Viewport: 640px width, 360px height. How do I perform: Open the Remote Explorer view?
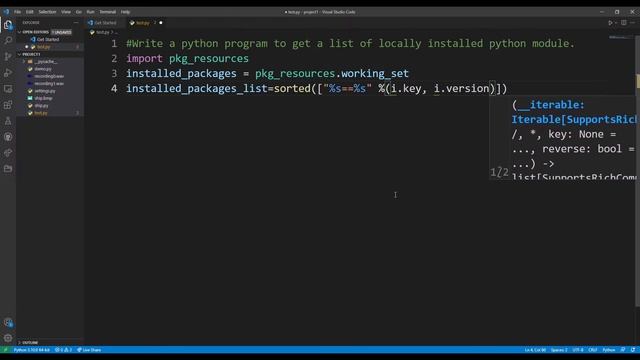[x=8, y=89]
